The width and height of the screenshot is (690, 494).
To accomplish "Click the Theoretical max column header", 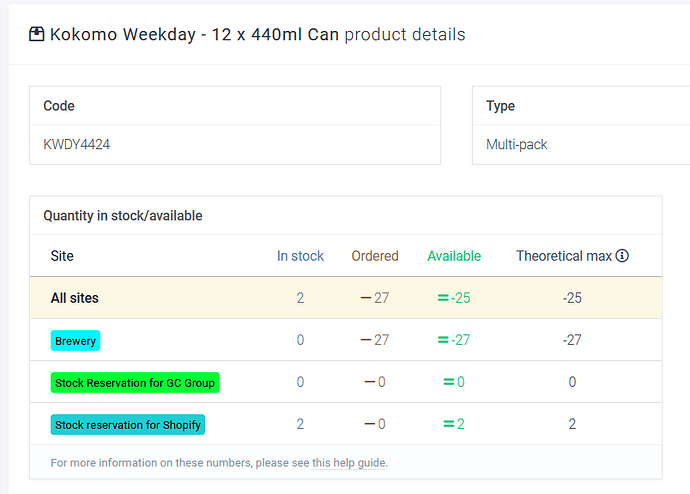I will pyautogui.click(x=564, y=256).
